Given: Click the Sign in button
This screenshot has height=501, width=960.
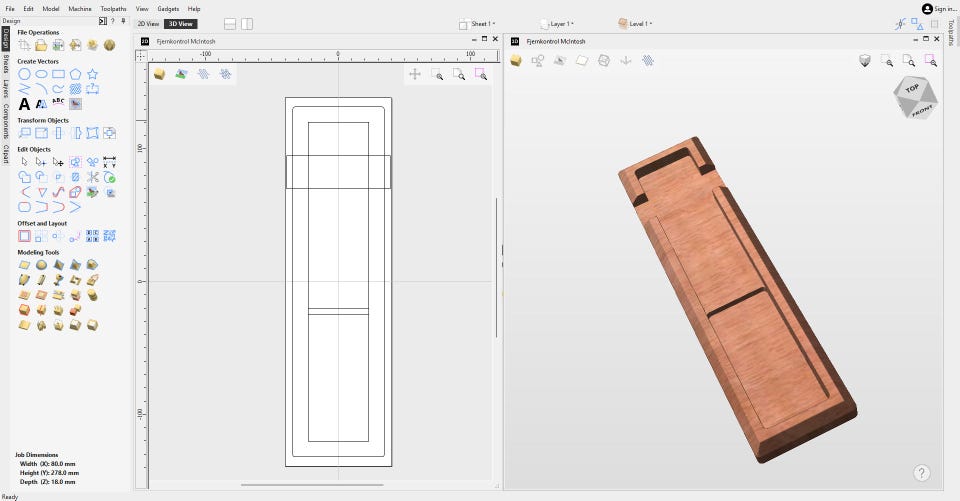Looking at the screenshot, I should (939, 8).
